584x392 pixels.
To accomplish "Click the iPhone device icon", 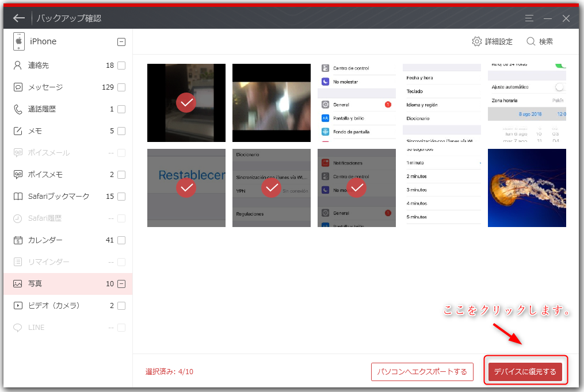I will pos(18,41).
